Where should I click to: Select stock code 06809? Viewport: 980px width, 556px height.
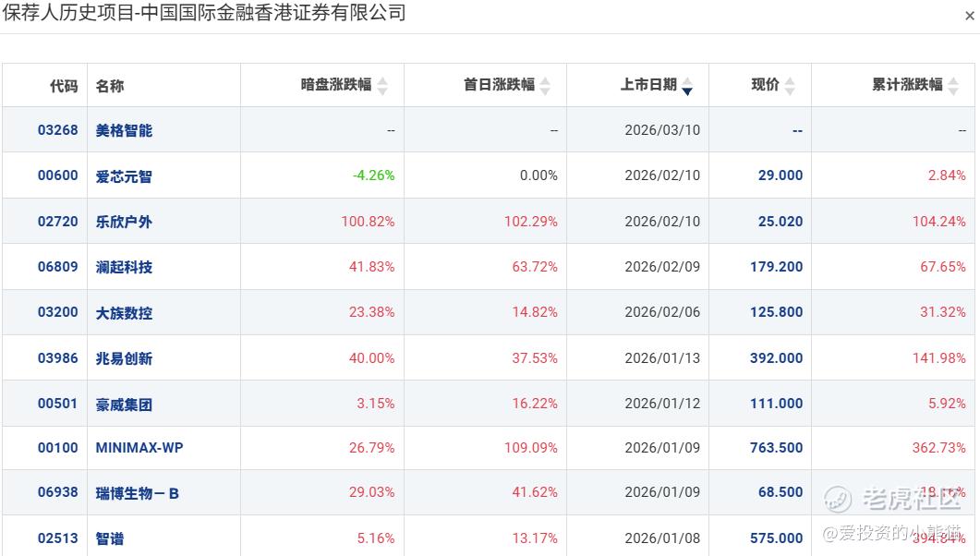click(x=57, y=267)
